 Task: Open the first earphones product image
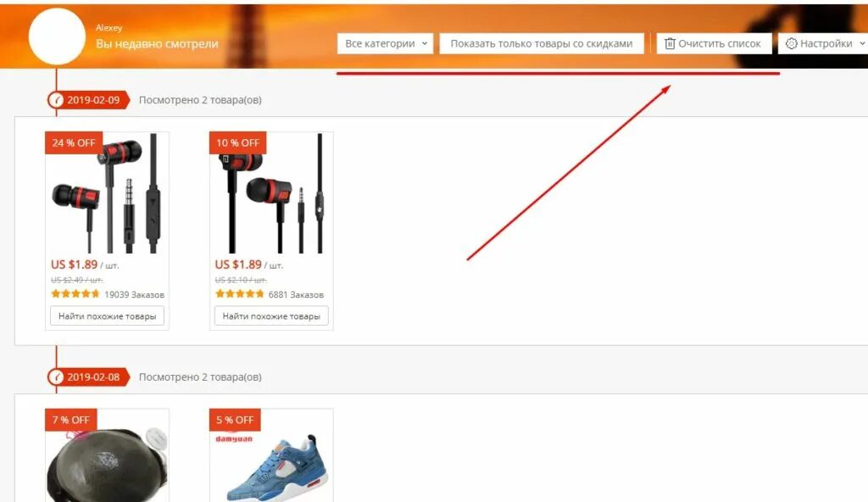(107, 193)
